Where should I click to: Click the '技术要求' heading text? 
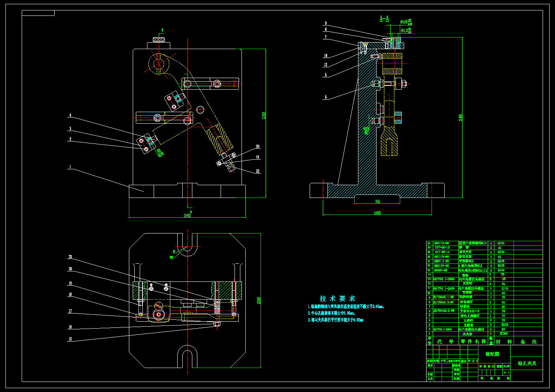(337, 298)
